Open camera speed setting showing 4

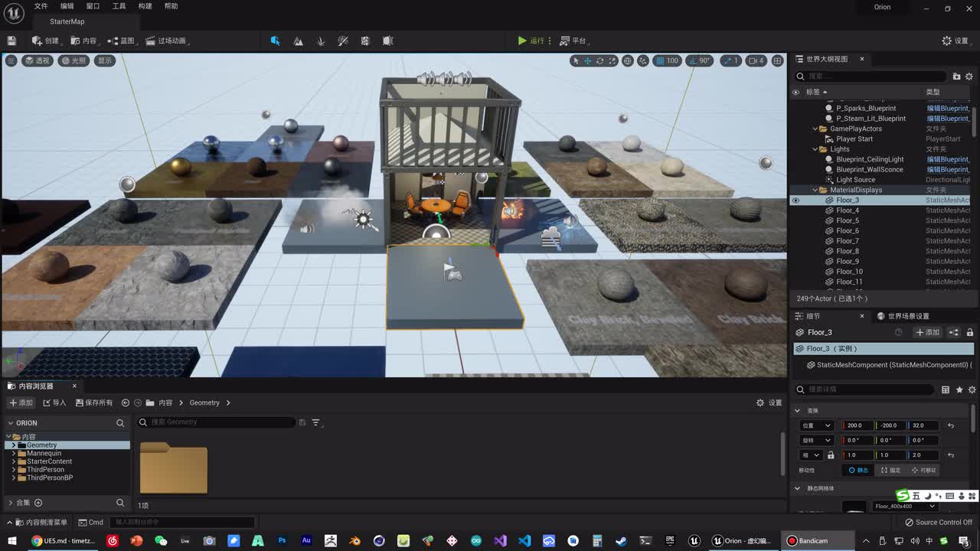(756, 60)
